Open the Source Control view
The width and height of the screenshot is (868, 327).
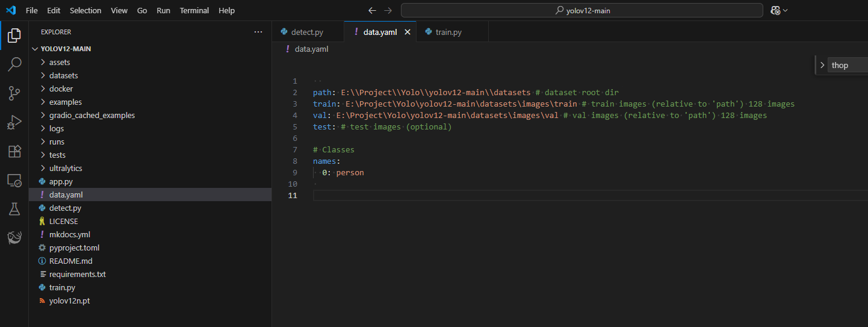(x=14, y=93)
